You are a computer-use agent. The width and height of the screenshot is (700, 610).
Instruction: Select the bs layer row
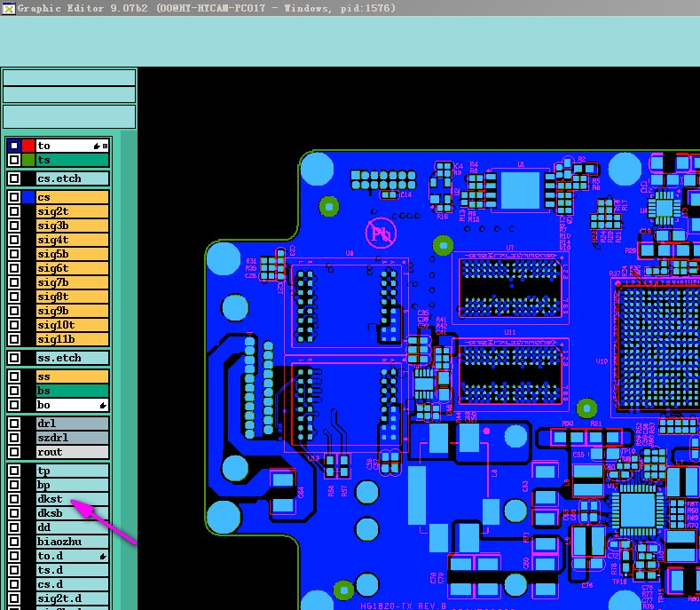pyautogui.click(x=73, y=391)
